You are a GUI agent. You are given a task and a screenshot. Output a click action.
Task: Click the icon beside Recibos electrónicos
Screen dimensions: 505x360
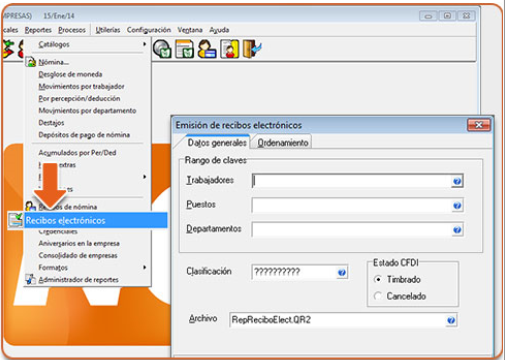(x=15, y=220)
